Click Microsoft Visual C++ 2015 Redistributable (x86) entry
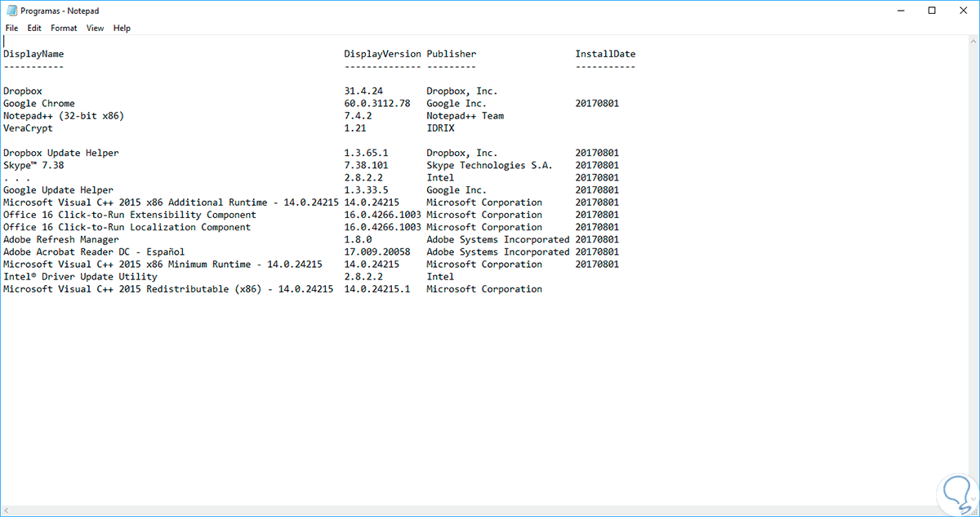The height and width of the screenshot is (517, 980). pos(168,289)
